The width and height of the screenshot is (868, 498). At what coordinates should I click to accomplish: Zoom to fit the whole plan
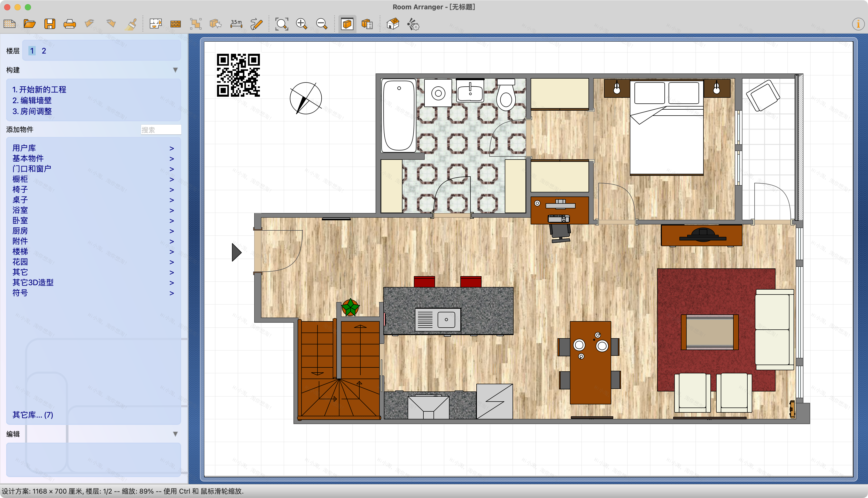pos(281,23)
